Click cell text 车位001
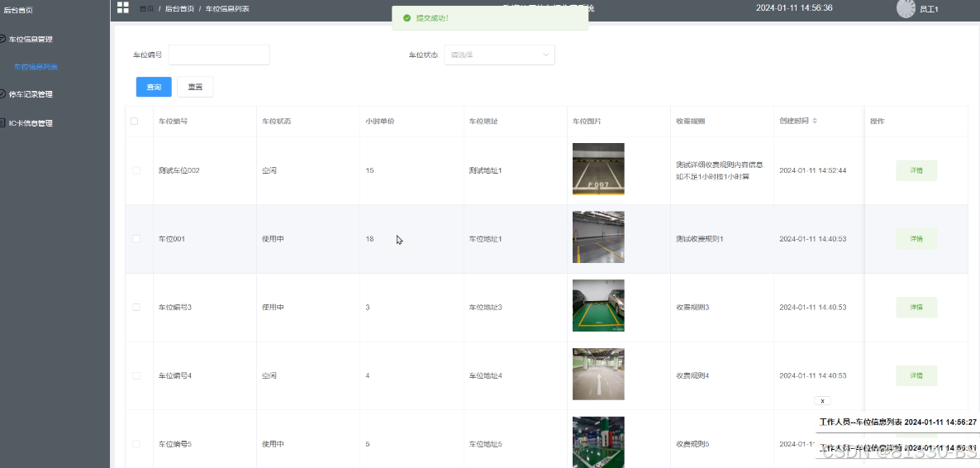The height and width of the screenshot is (468, 980). pos(172,238)
